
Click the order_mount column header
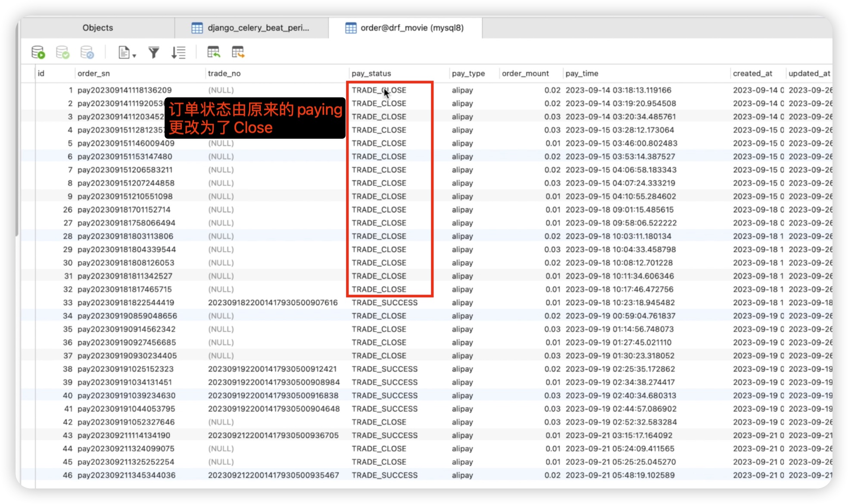[x=525, y=73]
